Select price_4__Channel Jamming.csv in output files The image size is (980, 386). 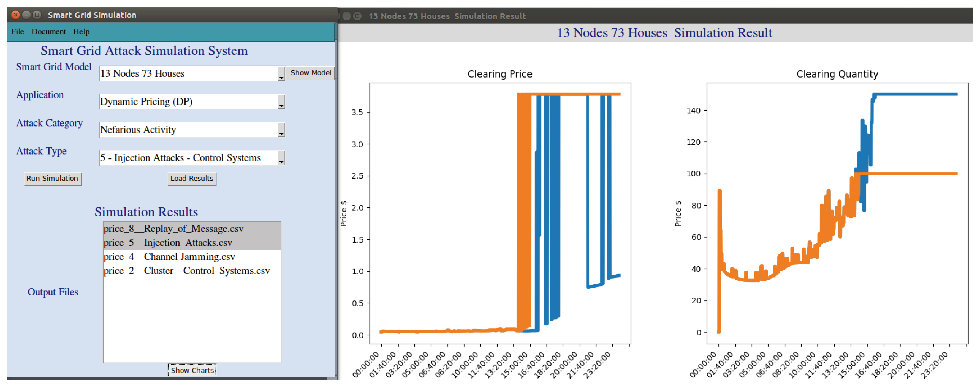point(192,257)
